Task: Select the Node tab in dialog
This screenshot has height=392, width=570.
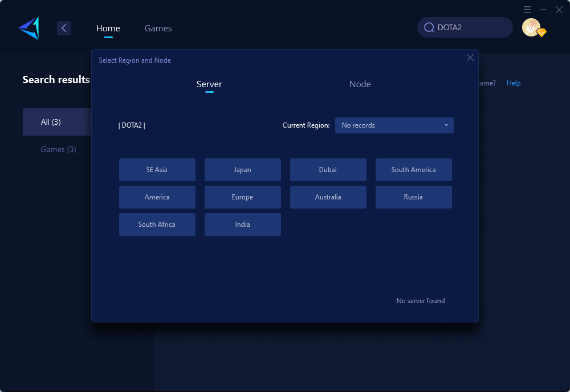Action: click(360, 84)
